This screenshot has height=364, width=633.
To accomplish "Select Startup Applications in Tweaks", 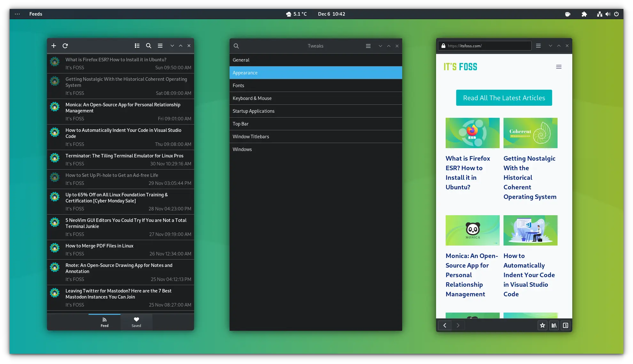I will click(x=316, y=111).
